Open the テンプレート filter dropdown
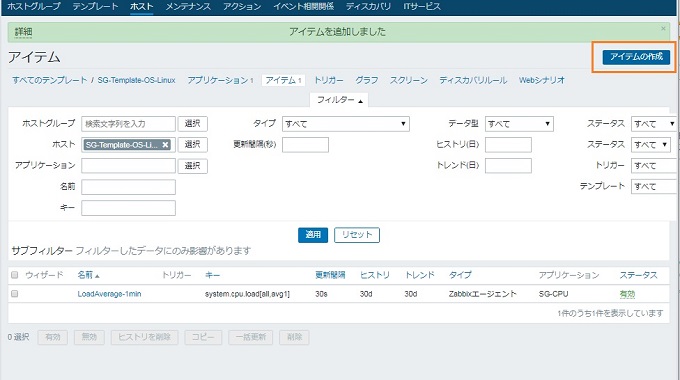 coord(654,187)
